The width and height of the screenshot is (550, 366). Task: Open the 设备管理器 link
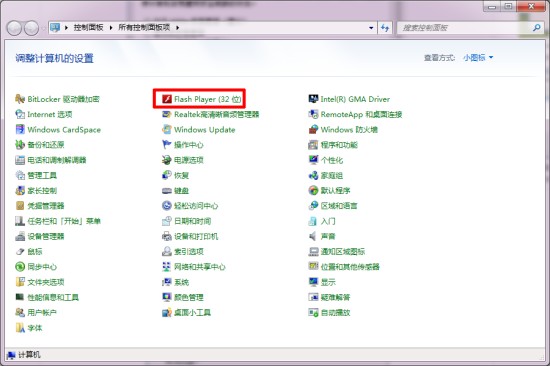(46, 236)
